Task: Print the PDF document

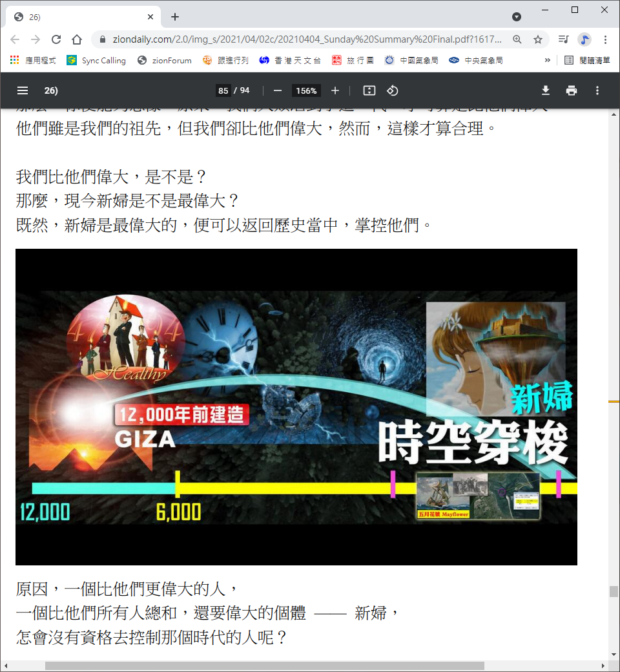Action: point(571,90)
